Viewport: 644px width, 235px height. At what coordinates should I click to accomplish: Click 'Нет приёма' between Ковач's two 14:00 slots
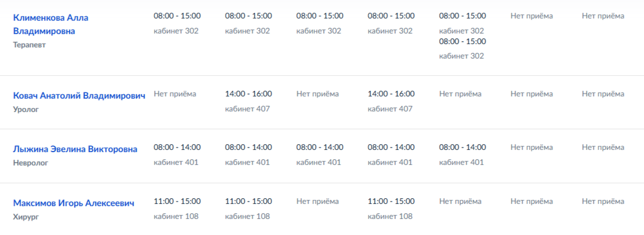(318, 94)
